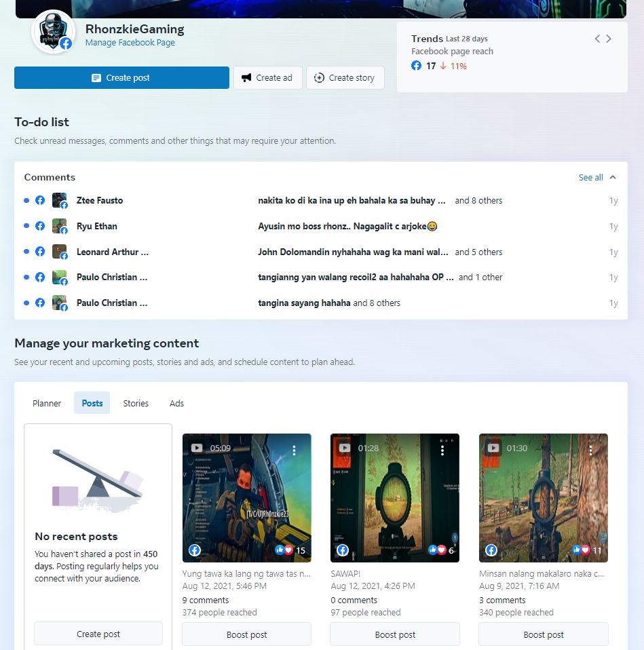This screenshot has height=650, width=644.
Task: Click reactions icon showing 15 on first video
Action: click(284, 550)
